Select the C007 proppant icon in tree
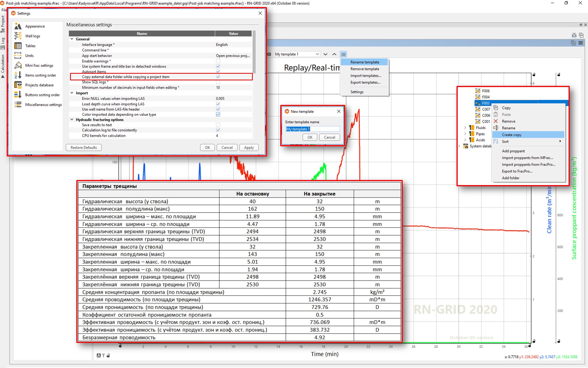This screenshot has width=588, height=368. click(478, 109)
